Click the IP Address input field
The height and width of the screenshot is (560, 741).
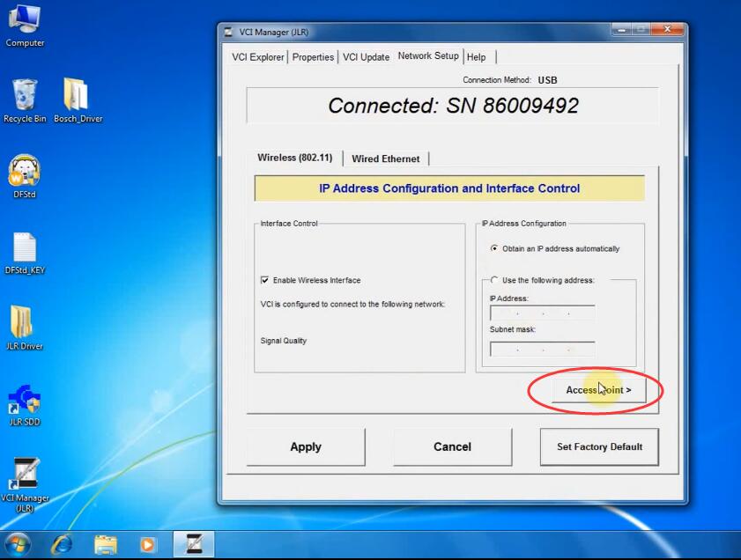[543, 313]
